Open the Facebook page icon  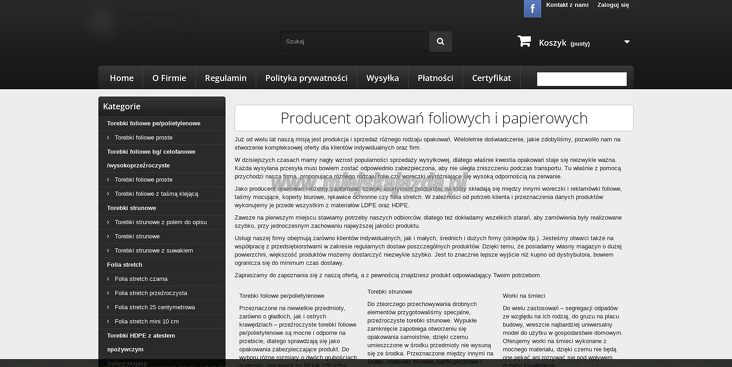point(532,8)
